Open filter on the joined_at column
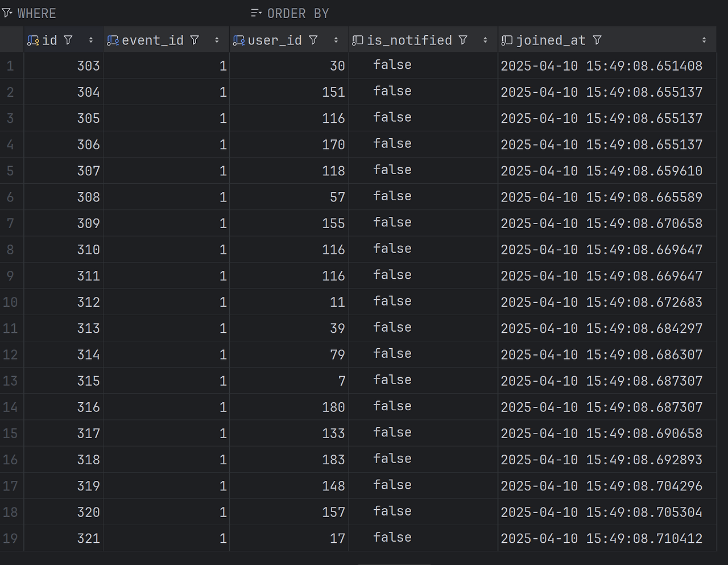The image size is (728, 565). pos(597,40)
